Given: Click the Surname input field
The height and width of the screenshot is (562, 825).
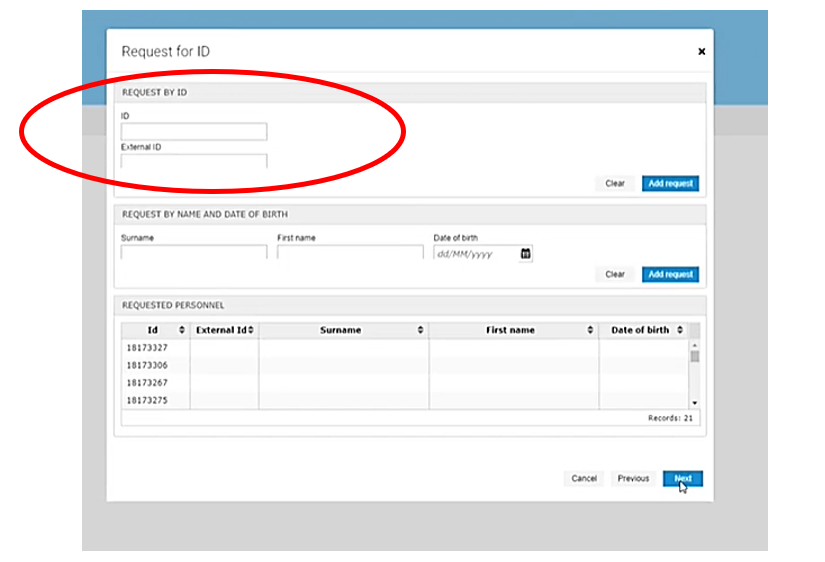Looking at the screenshot, I should coord(194,253).
